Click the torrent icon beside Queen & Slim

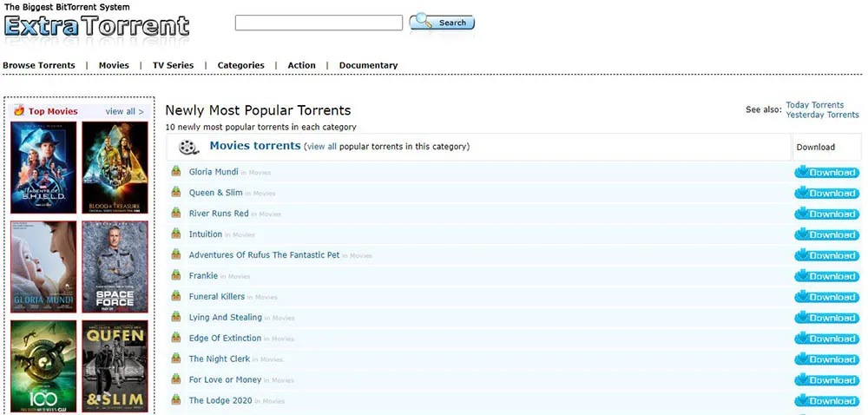pyautogui.click(x=176, y=192)
